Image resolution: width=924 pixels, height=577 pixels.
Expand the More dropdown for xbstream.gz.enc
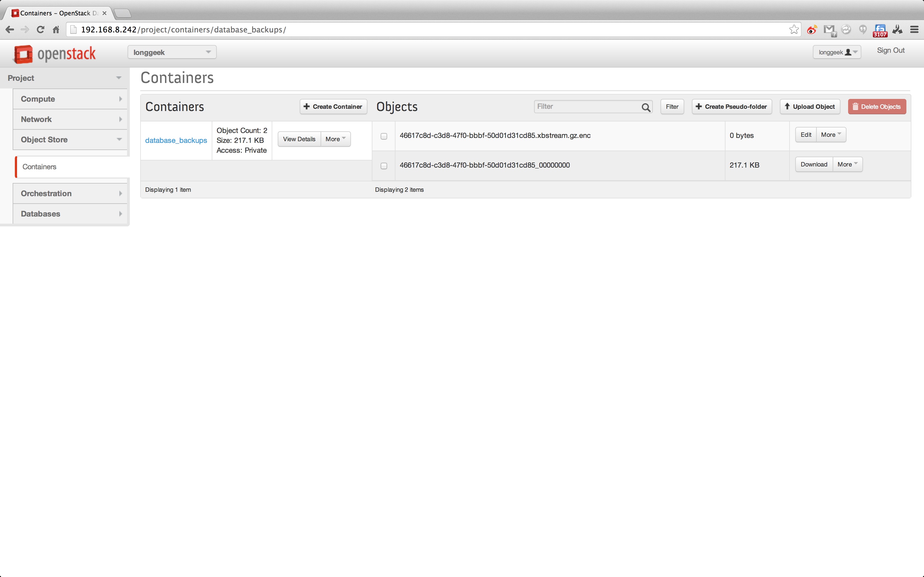(830, 134)
